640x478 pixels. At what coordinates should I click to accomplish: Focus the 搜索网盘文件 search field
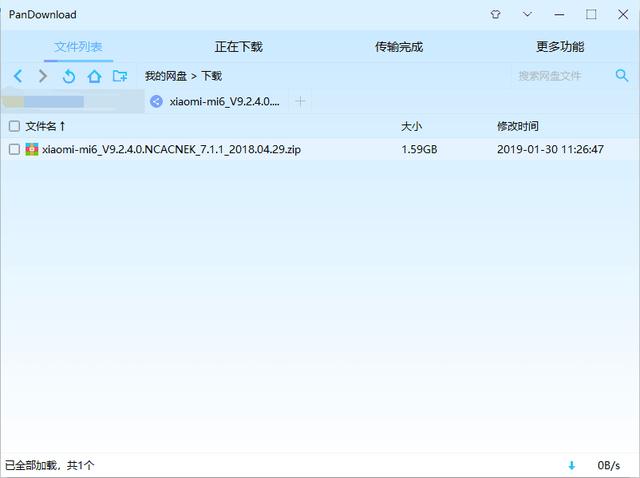tap(561, 76)
